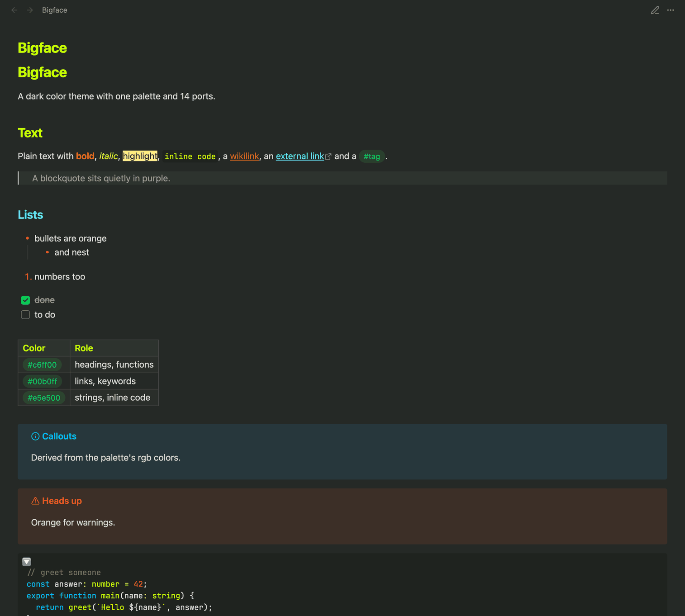Image resolution: width=685 pixels, height=616 pixels.
Task: Click the #00b0ff color tag
Action: point(42,381)
